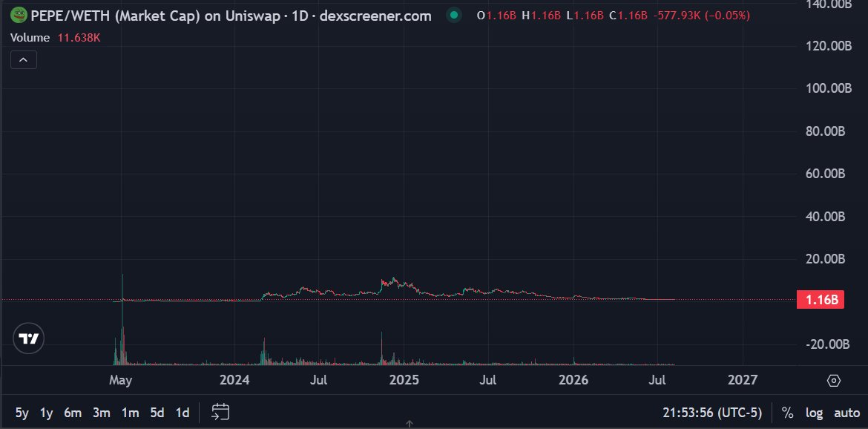Click the PEPE/WETH chart title

coord(231,16)
